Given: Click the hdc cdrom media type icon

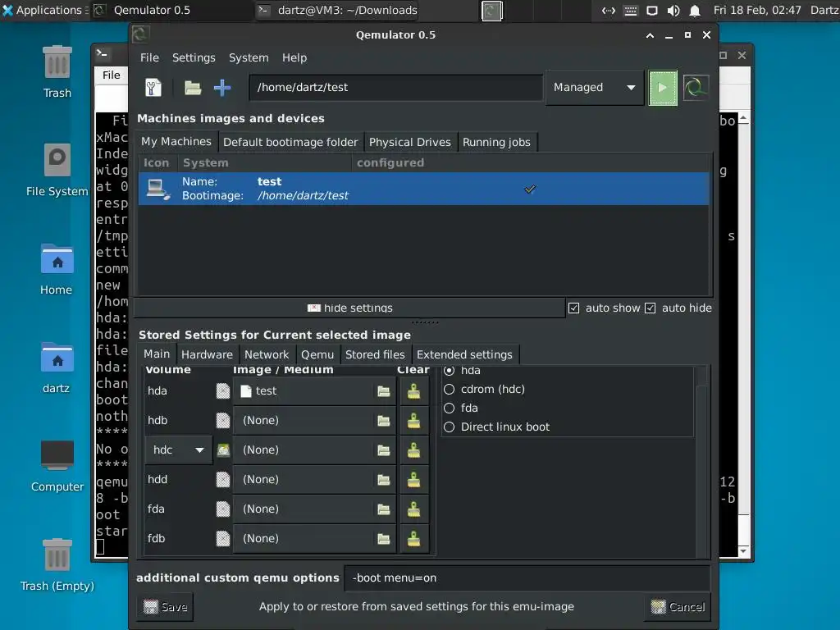Looking at the screenshot, I should [x=223, y=450].
